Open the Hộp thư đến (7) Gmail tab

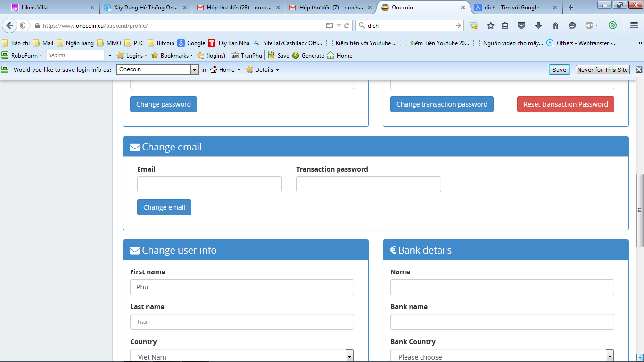click(x=331, y=8)
